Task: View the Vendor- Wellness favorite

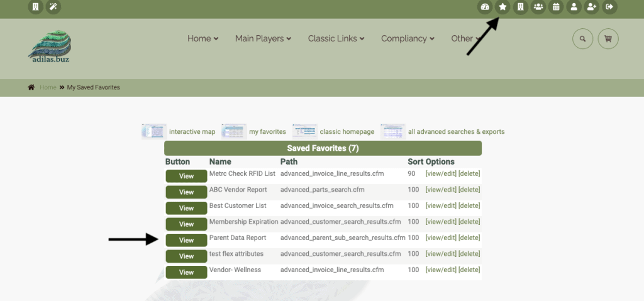Action: pyautogui.click(x=186, y=272)
